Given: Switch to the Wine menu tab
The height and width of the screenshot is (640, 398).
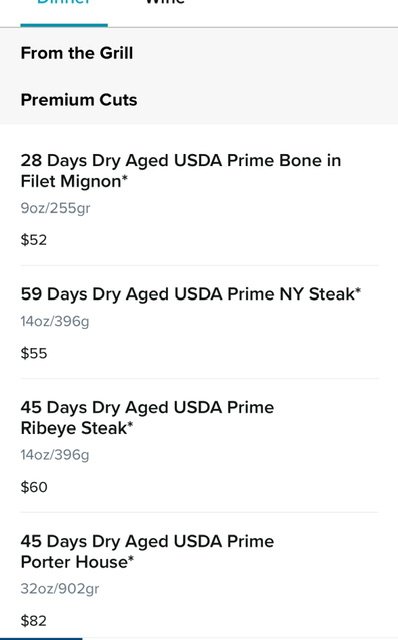Looking at the screenshot, I should pos(165,2).
